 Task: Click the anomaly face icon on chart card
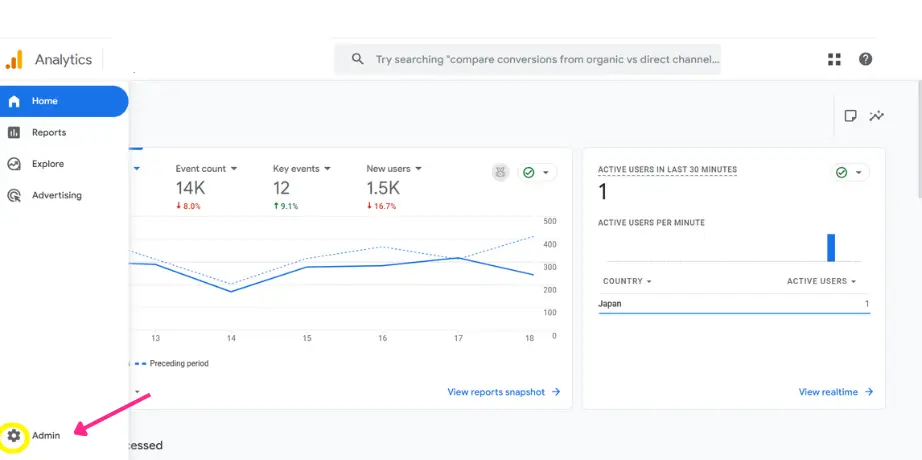pyautogui.click(x=501, y=172)
